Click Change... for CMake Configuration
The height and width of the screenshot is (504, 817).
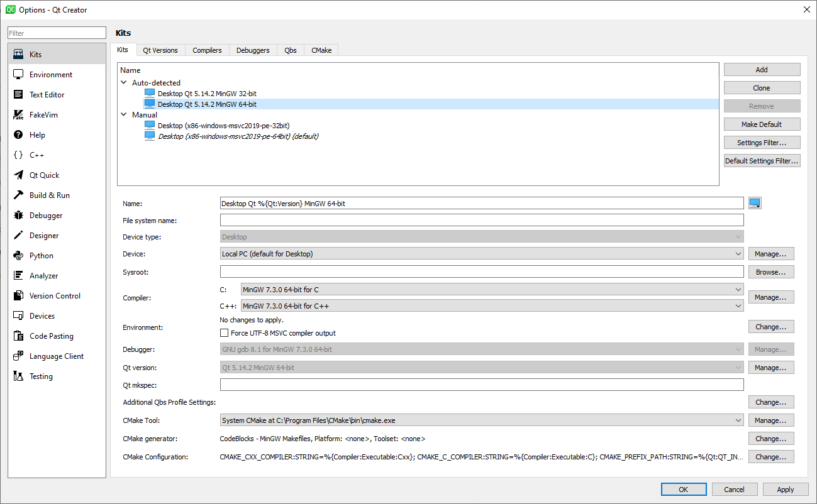point(771,457)
